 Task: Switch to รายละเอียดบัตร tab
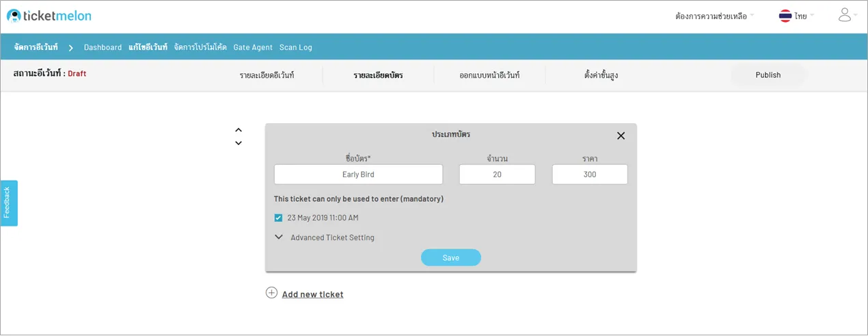coord(378,75)
